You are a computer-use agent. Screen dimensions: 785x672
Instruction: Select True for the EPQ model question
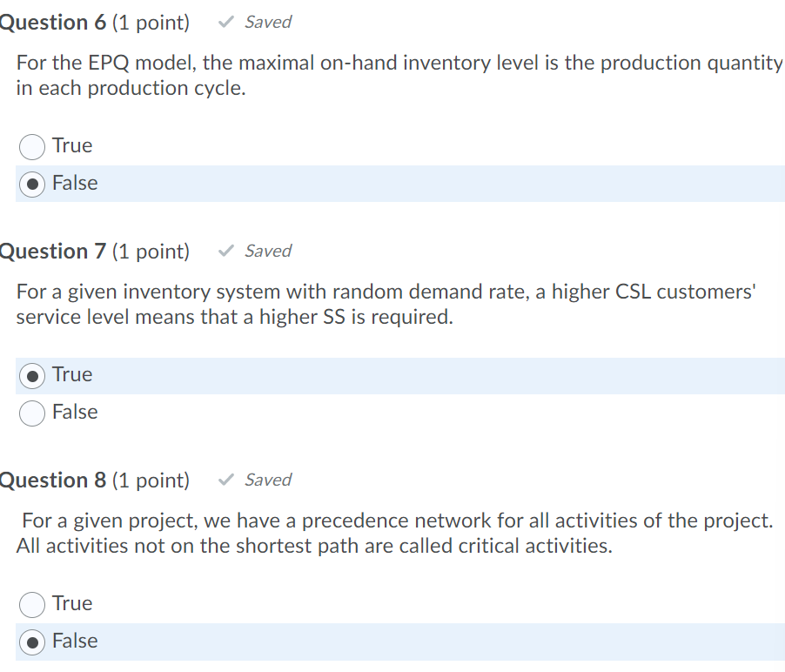point(31,146)
